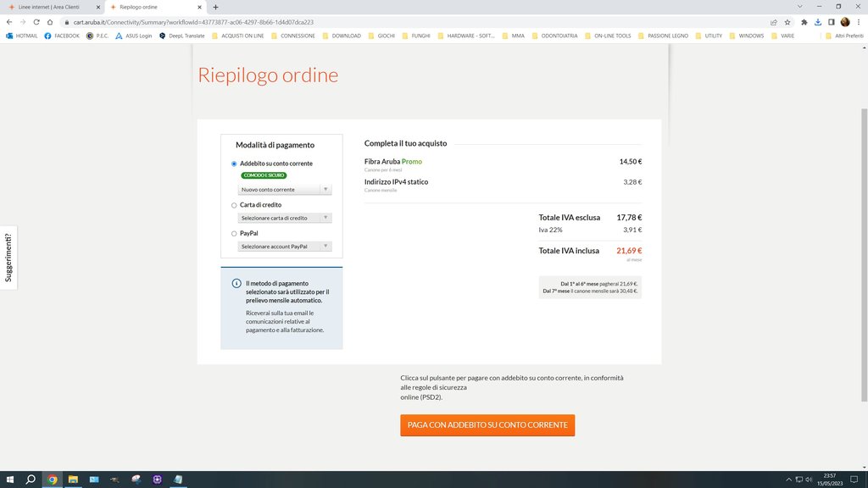Image resolution: width=868 pixels, height=488 pixels.
Task: Open the Chrome tab search chevron
Action: point(799,7)
